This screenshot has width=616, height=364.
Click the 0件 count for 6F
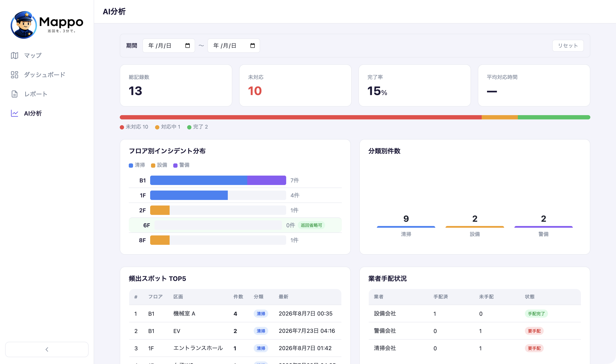click(x=291, y=225)
